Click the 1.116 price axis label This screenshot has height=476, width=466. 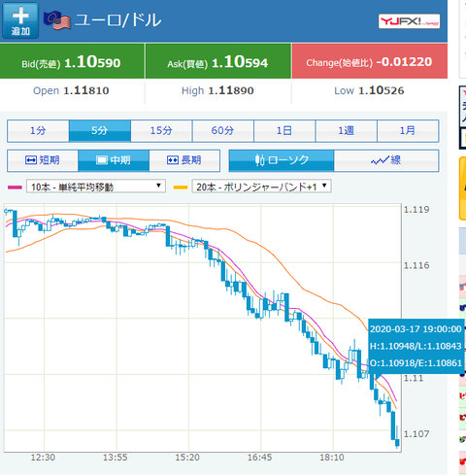[x=416, y=265]
